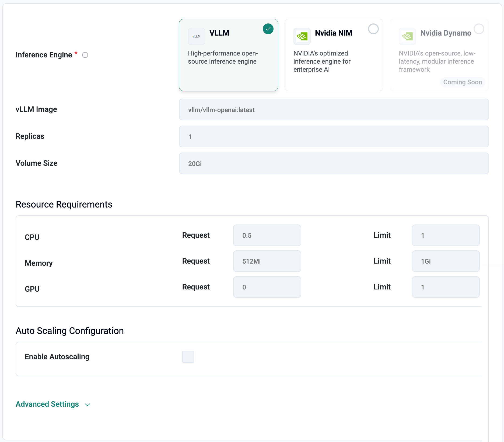This screenshot has height=442, width=504.
Task: Edit the CPU Request field
Action: [267, 235]
